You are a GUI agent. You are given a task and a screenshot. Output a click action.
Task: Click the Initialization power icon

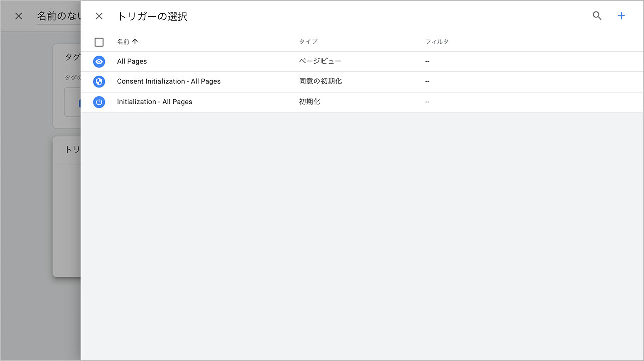99,102
